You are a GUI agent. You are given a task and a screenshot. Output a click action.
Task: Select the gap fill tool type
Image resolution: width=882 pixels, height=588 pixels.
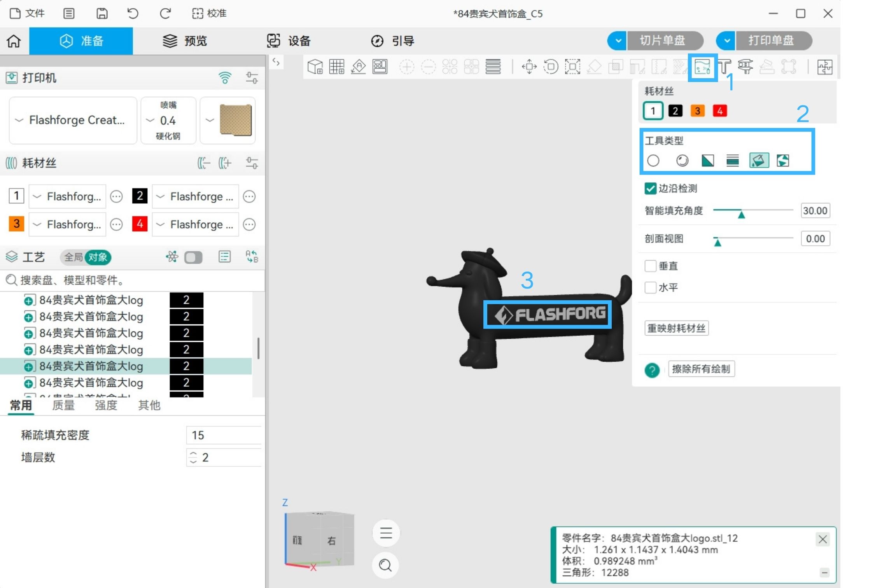coord(783,161)
